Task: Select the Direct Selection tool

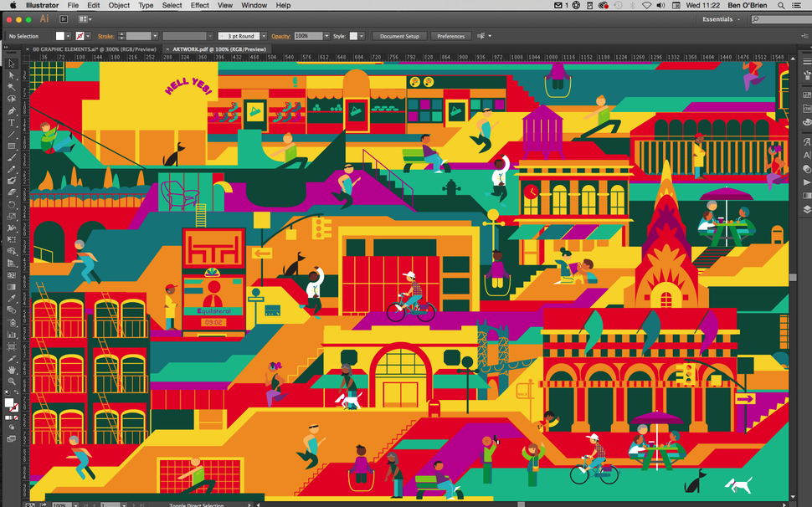Action: 12,75
